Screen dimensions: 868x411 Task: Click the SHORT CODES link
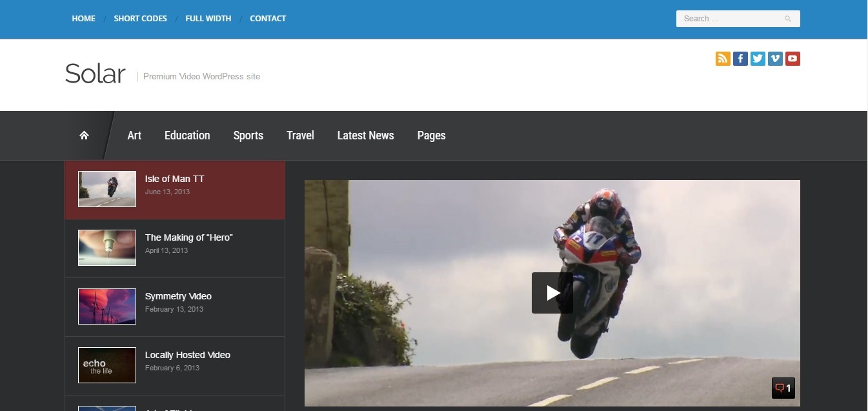pyautogui.click(x=140, y=18)
